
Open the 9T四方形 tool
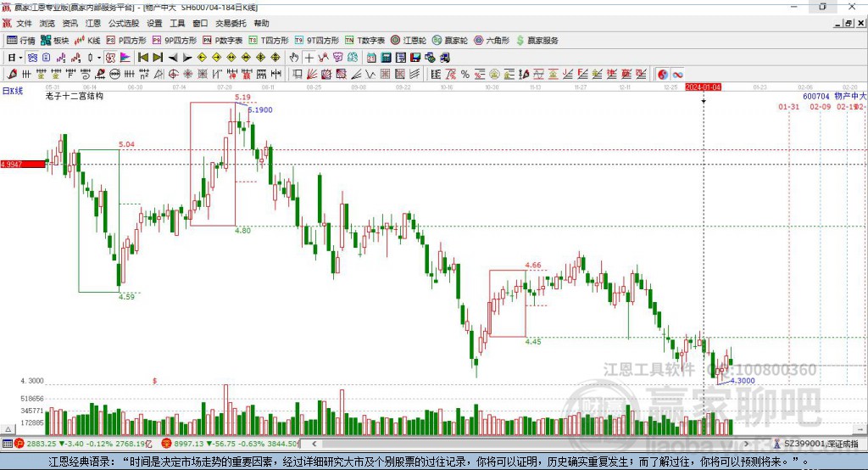[x=317, y=41]
